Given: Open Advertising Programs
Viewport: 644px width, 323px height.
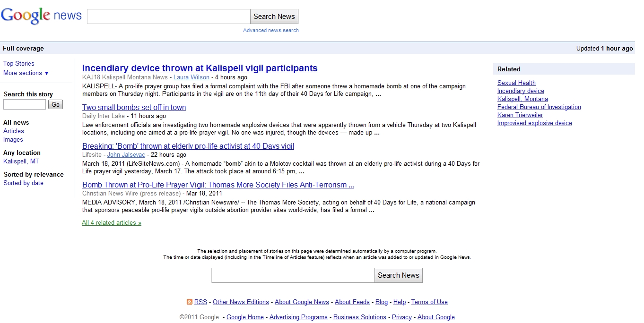Looking at the screenshot, I should [x=298, y=317].
